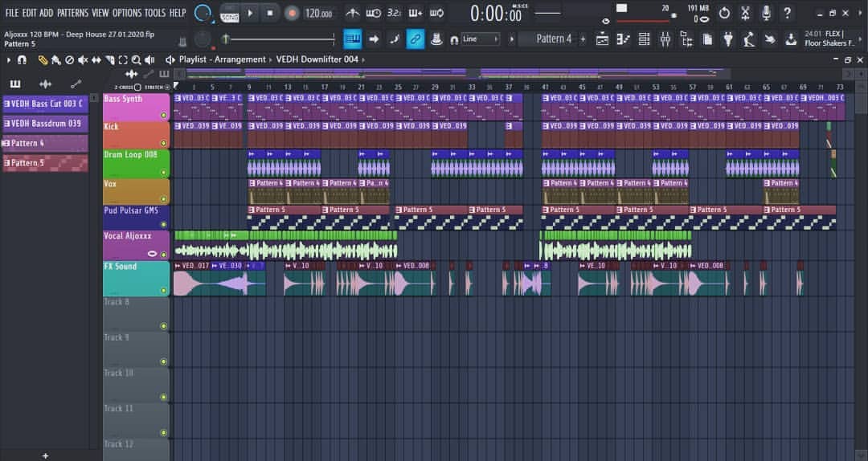The image size is (868, 461).
Task: Open the FILE menu
Action: click(11, 13)
